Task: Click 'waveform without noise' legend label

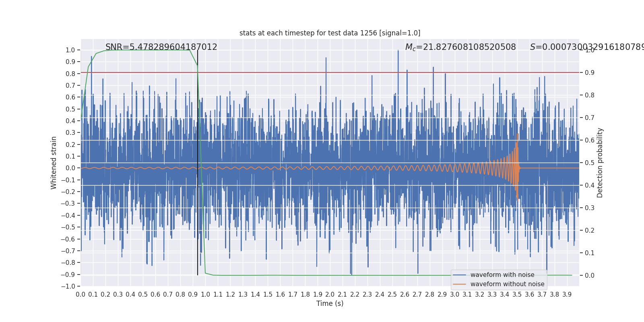Action: (507, 284)
